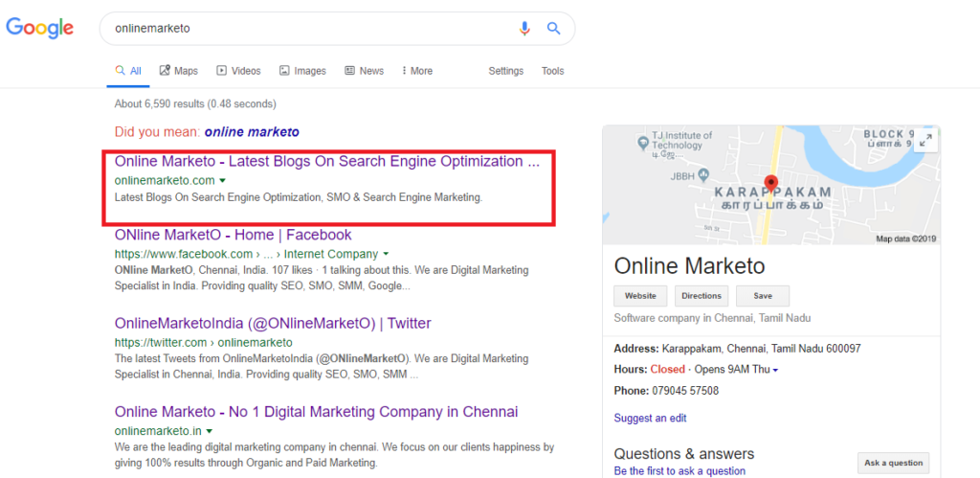Open the facebook.com result dropdown arrow
Screen dimensions: 980x478
pos(386,255)
